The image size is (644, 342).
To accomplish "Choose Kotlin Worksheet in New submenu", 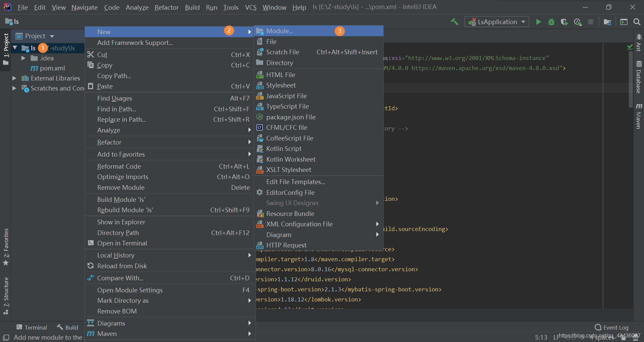I will 319,159.
